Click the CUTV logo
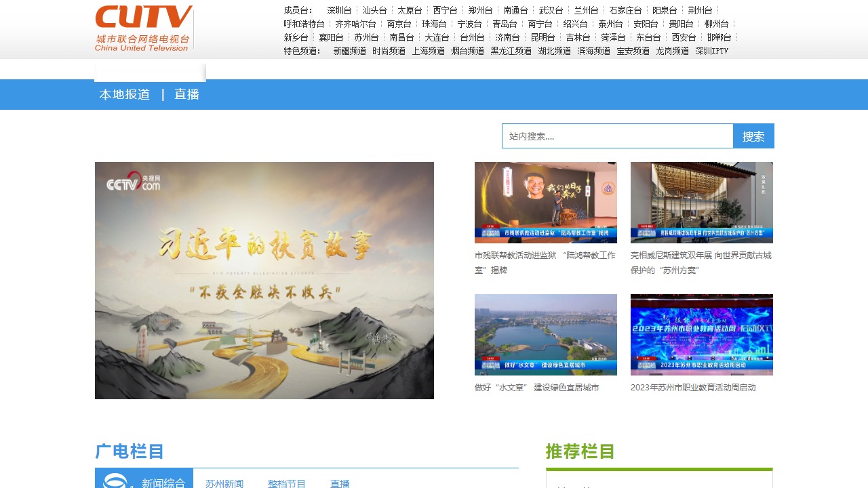The width and height of the screenshot is (868, 488). pyautogui.click(x=144, y=28)
